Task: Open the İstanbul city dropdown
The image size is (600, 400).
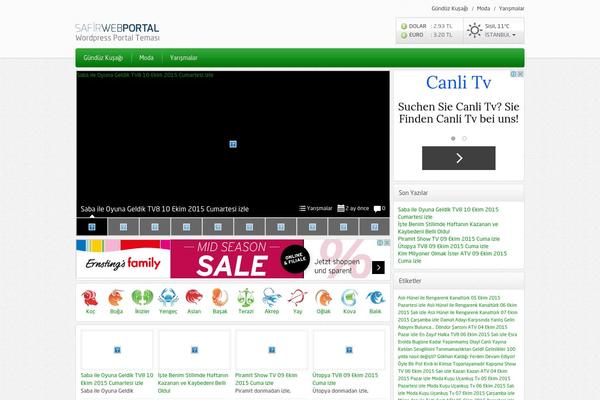Action: 500,35
